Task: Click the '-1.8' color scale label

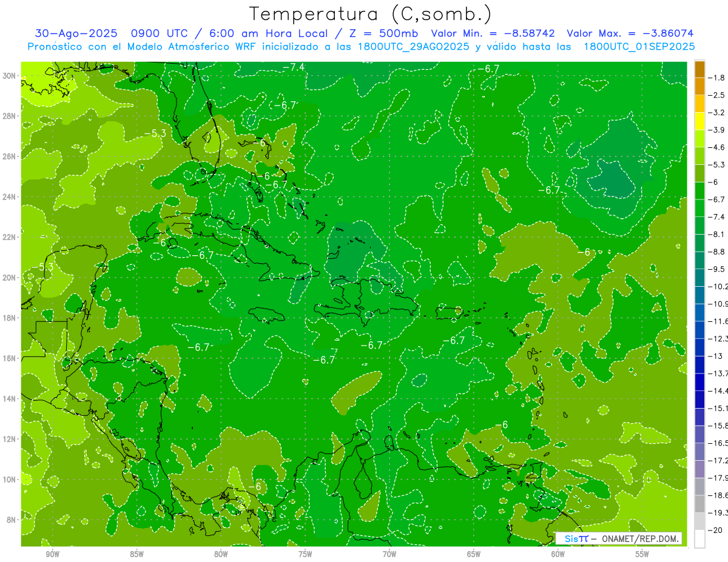Action: pyautogui.click(x=718, y=78)
